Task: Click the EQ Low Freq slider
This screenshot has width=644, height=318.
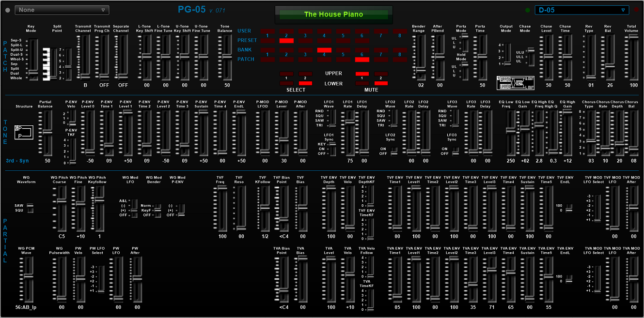Action: click(x=511, y=133)
